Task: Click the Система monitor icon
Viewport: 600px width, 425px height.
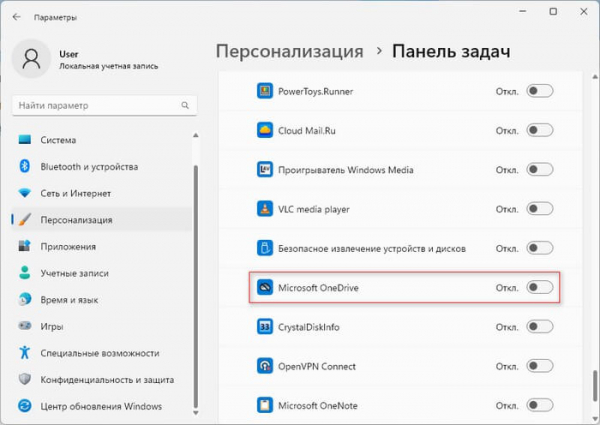Action: point(25,140)
